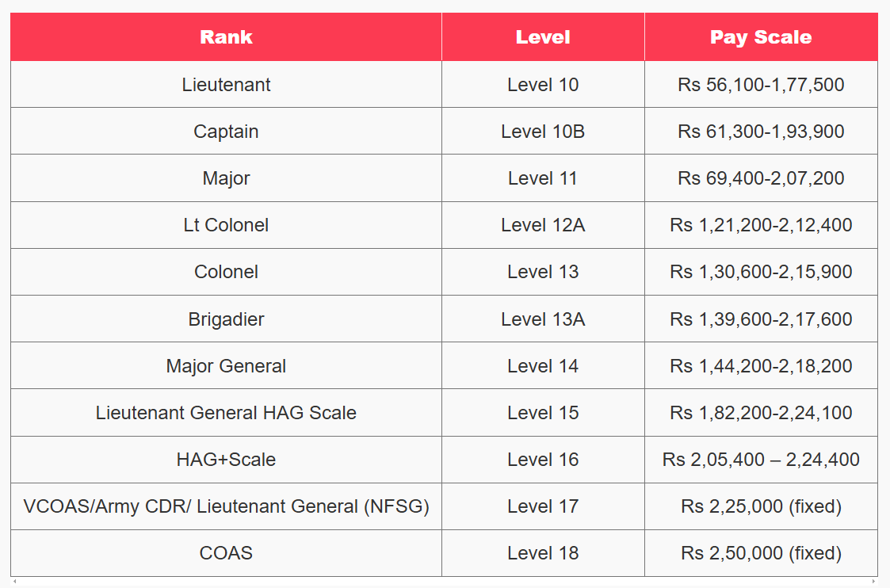Click Rs 2,50,000 (fixed) cell
The height and width of the screenshot is (588, 890).
click(x=761, y=553)
